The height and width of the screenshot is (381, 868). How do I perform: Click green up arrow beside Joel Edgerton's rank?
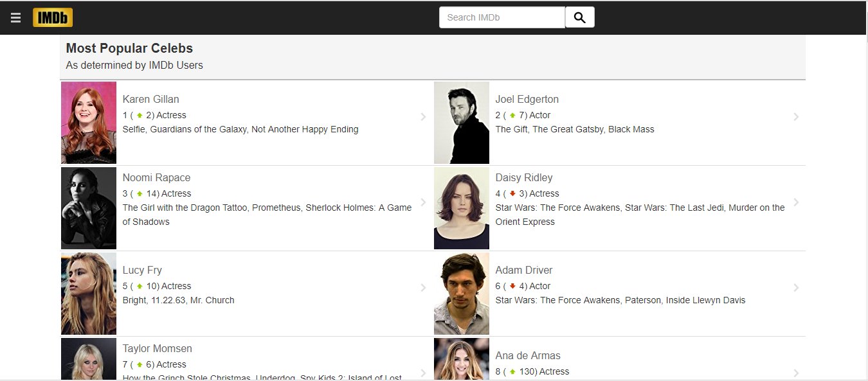pos(512,116)
